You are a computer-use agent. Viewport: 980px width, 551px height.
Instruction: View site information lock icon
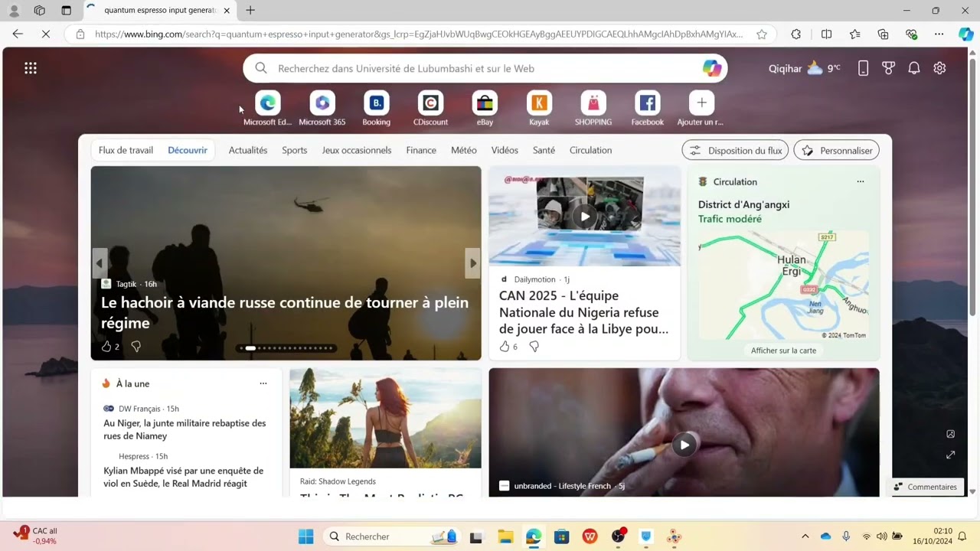(x=80, y=34)
